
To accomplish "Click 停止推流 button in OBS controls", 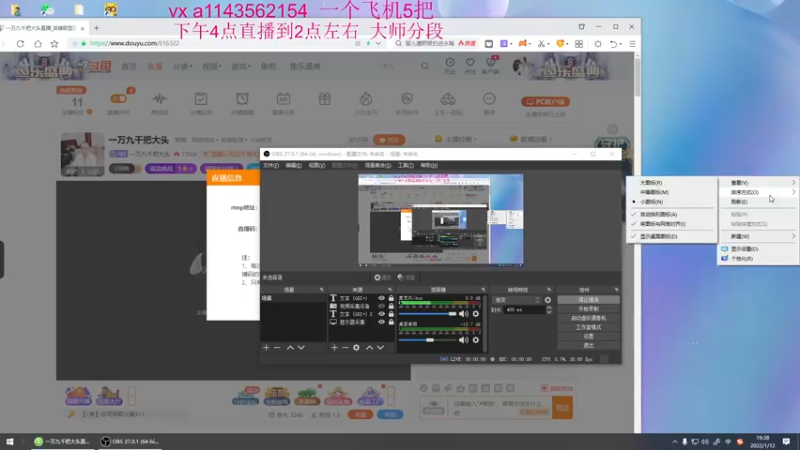I will (x=588, y=300).
